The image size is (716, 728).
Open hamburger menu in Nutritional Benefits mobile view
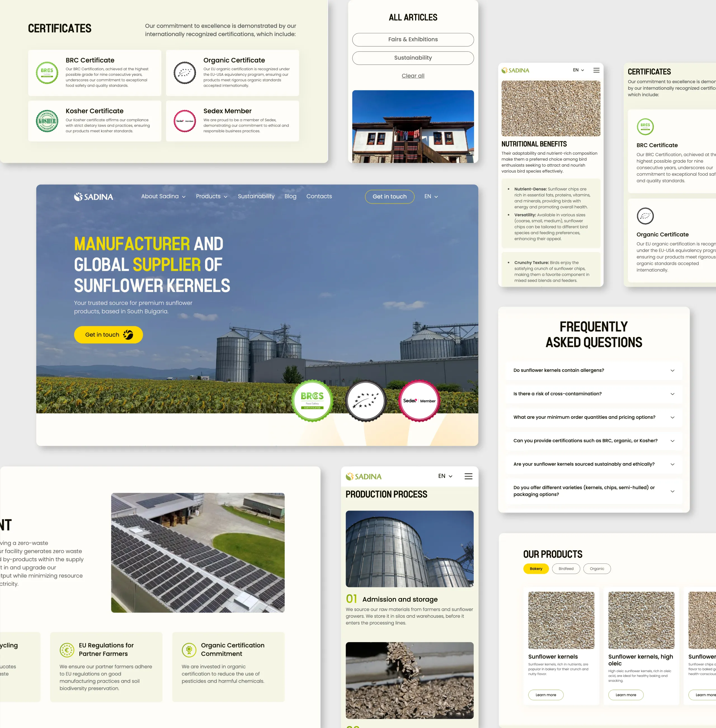pyautogui.click(x=596, y=70)
